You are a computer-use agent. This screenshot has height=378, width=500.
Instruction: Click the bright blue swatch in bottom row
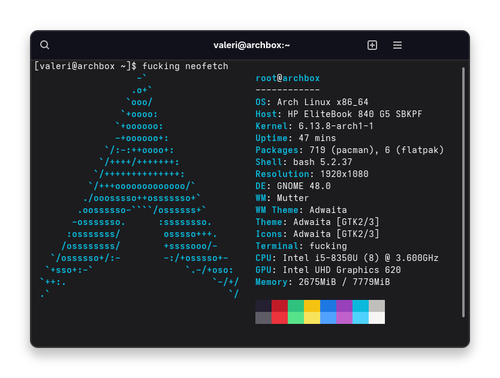pyautogui.click(x=328, y=318)
